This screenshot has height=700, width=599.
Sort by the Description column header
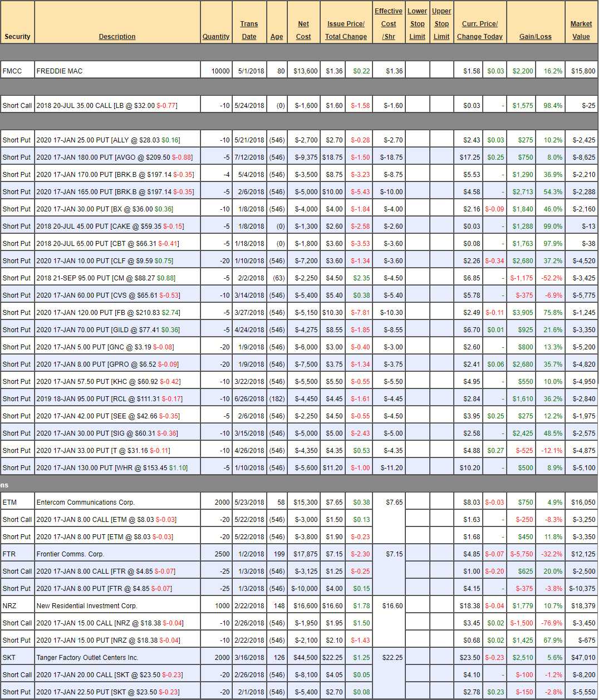117,37
